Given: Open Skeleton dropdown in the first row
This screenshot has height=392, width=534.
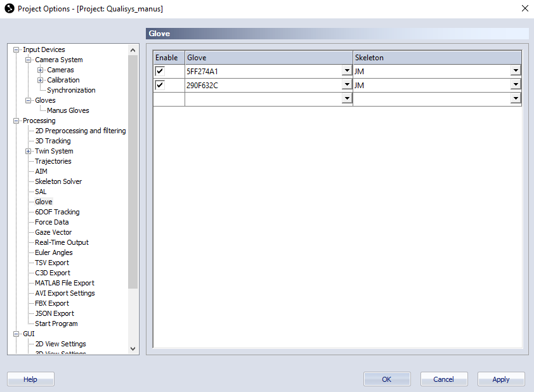Looking at the screenshot, I should [x=516, y=71].
